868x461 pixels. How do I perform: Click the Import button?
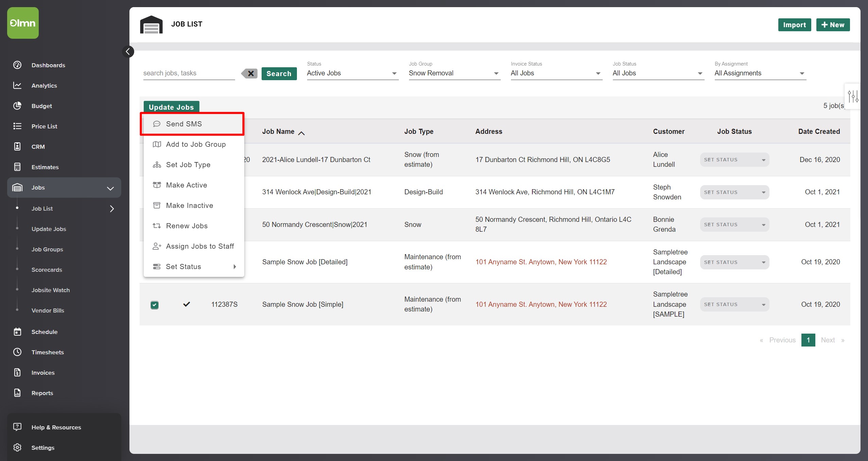(794, 25)
